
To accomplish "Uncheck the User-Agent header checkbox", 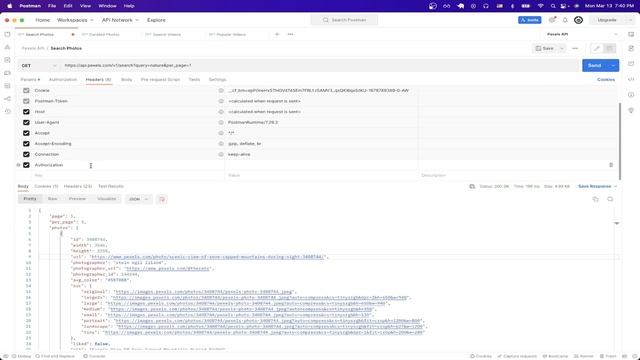I will [26, 122].
